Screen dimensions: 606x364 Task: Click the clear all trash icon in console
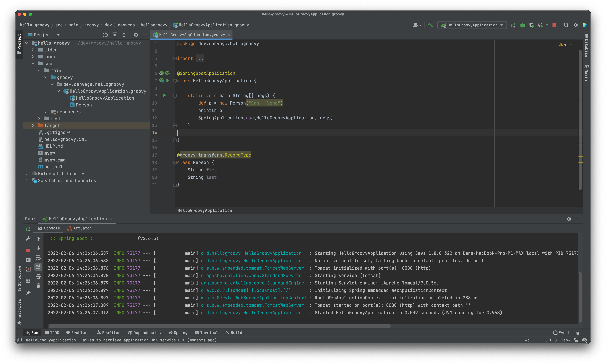[x=38, y=285]
